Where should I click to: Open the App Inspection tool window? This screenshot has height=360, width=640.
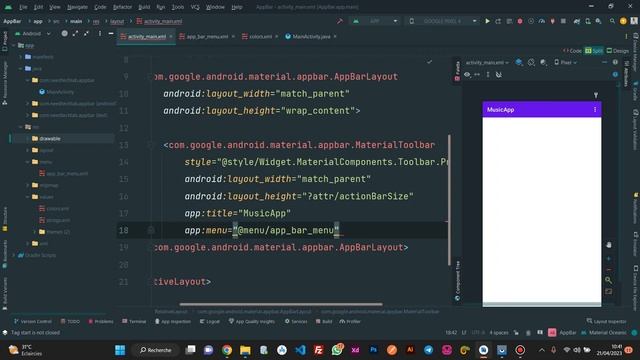tap(173, 322)
